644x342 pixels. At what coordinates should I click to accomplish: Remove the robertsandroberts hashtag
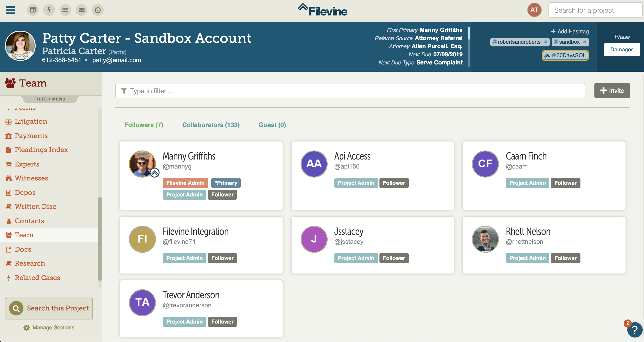(546, 42)
